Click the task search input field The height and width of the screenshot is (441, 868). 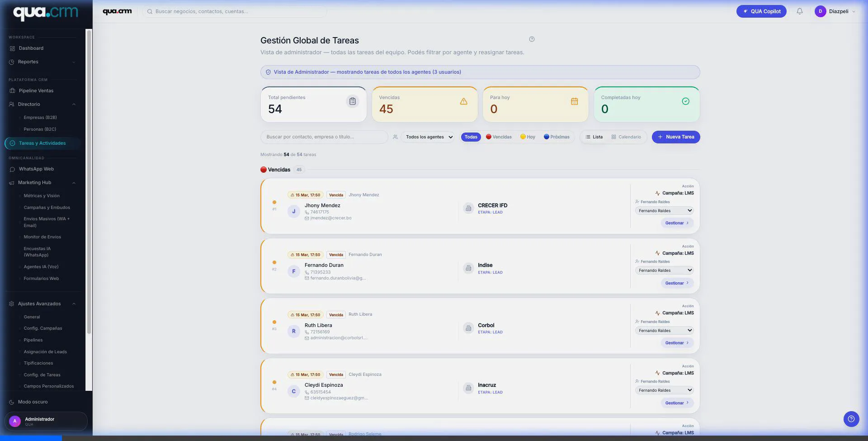coord(324,137)
